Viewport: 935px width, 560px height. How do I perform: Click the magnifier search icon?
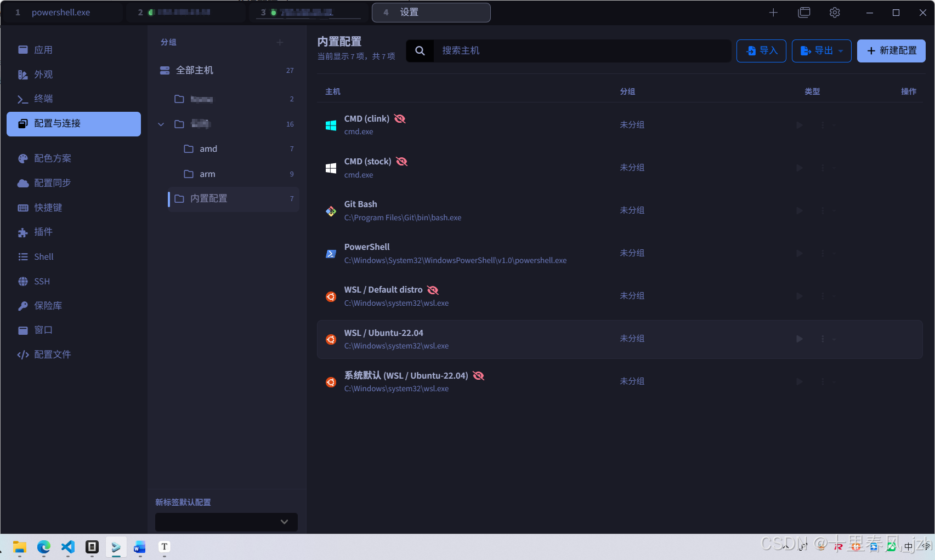click(x=420, y=51)
